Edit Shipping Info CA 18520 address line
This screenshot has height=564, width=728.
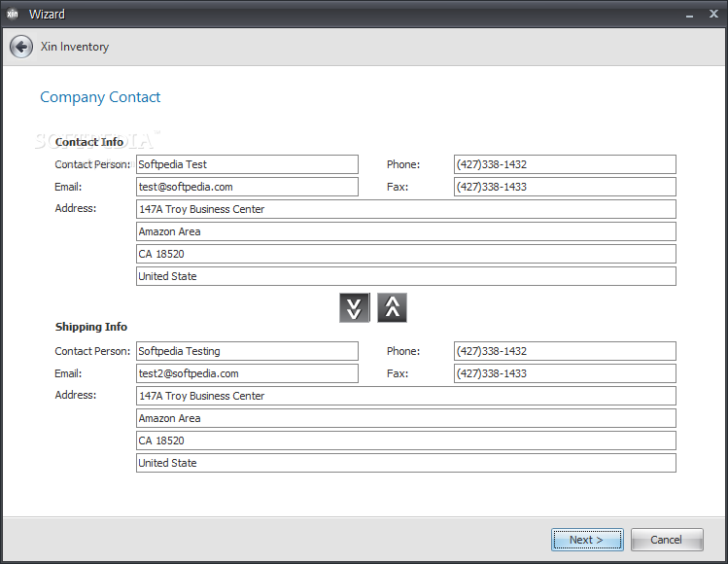click(406, 441)
